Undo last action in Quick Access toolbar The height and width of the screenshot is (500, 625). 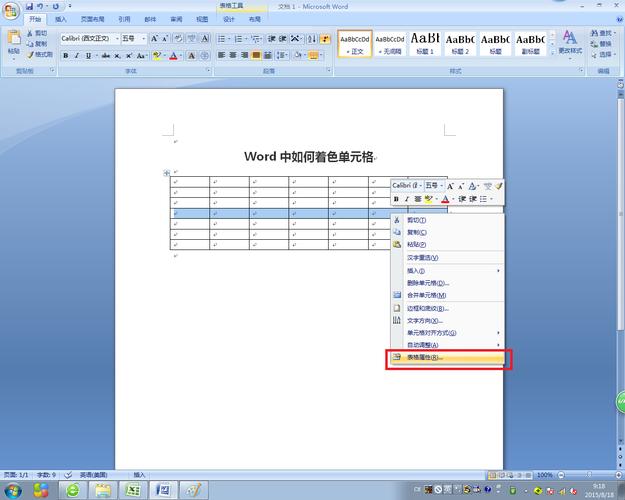pyautogui.click(x=40, y=6)
